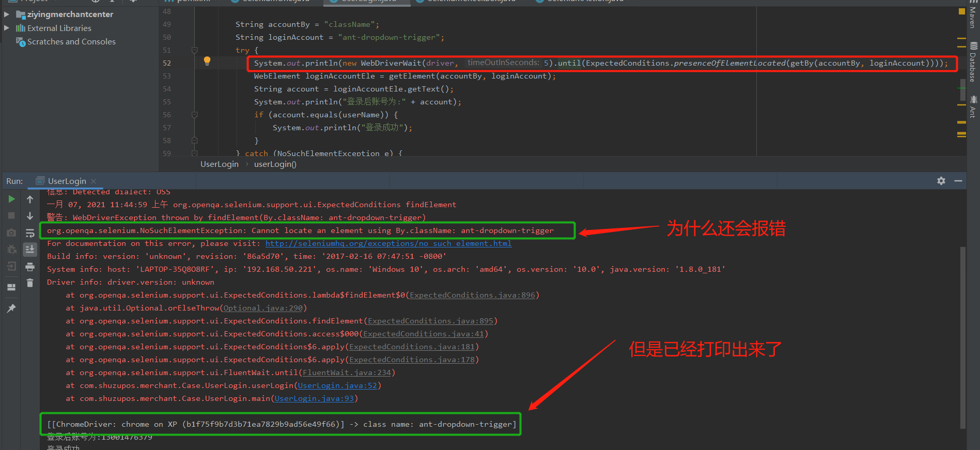The image size is (980, 450).
Task: Open the seleniumhq no_such_element documentation link
Action: pos(388,243)
